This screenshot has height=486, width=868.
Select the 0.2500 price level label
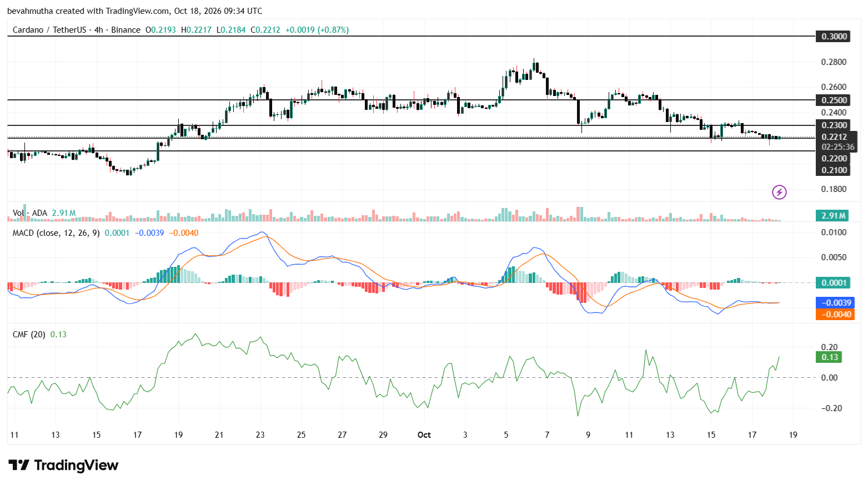coord(834,100)
